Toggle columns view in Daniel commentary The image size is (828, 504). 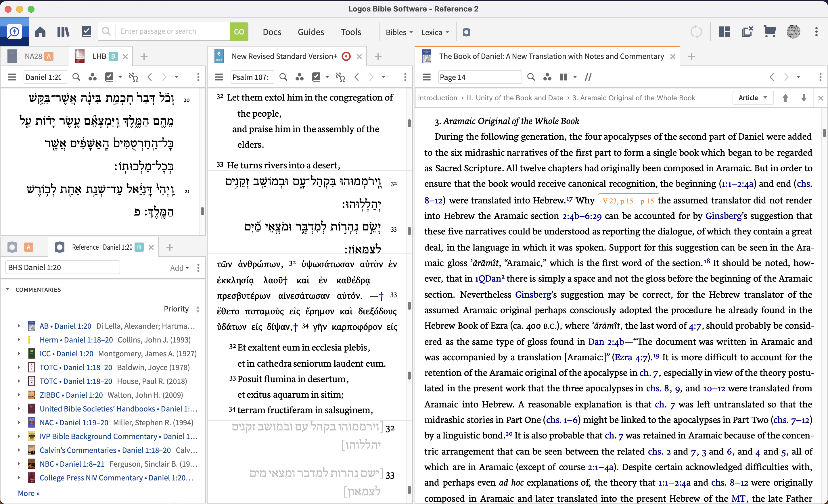click(564, 77)
